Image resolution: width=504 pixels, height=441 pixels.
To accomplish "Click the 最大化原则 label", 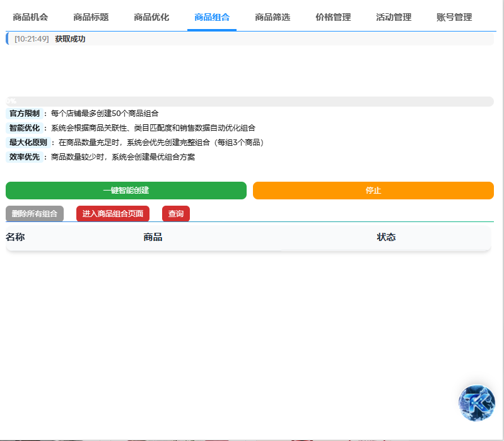I will coord(28,143).
